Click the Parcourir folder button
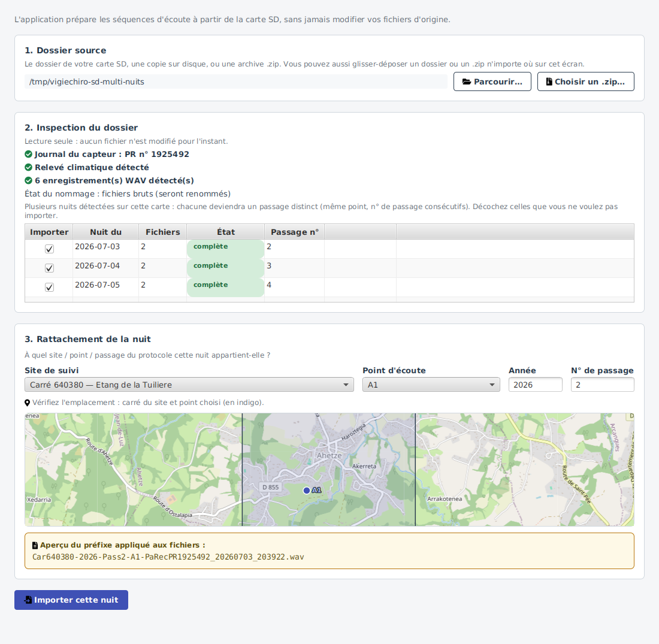 [492, 81]
